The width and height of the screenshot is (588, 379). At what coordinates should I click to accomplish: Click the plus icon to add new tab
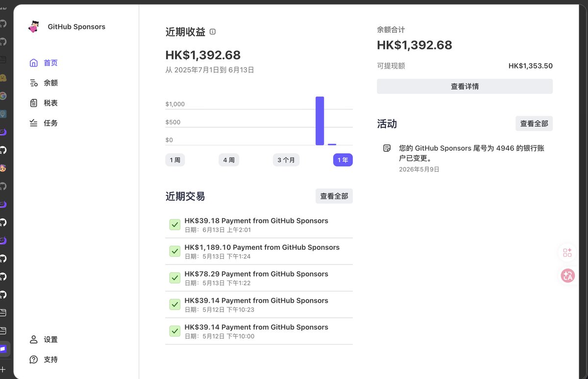coord(3,369)
